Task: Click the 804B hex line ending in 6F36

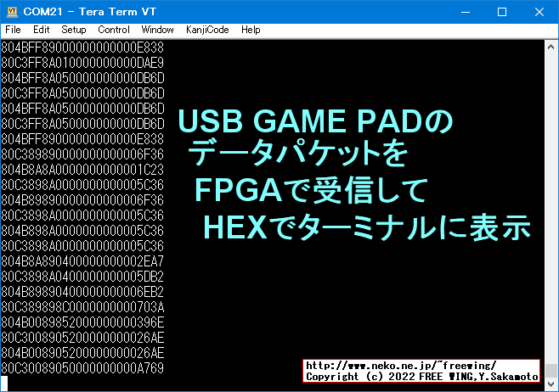Action: click(82, 200)
